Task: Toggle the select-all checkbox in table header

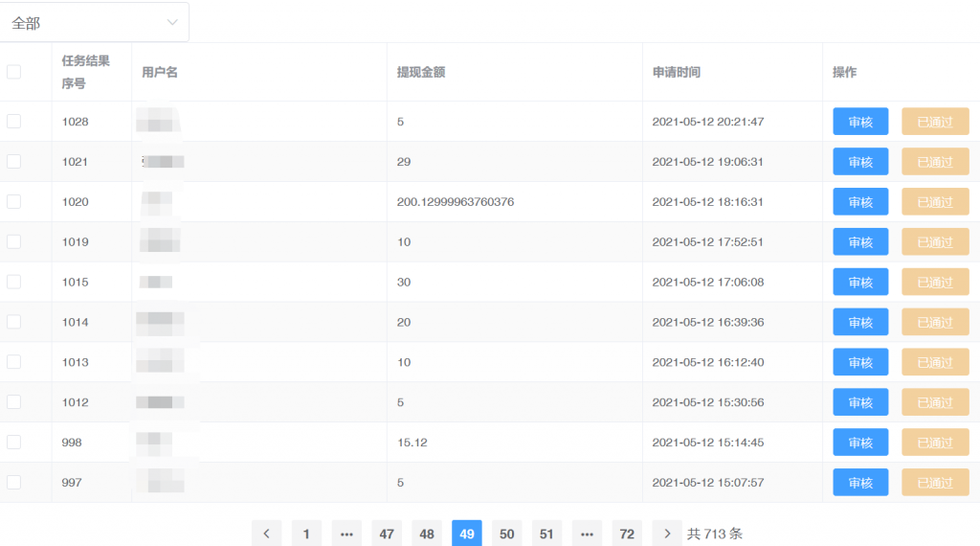Action: (13, 72)
